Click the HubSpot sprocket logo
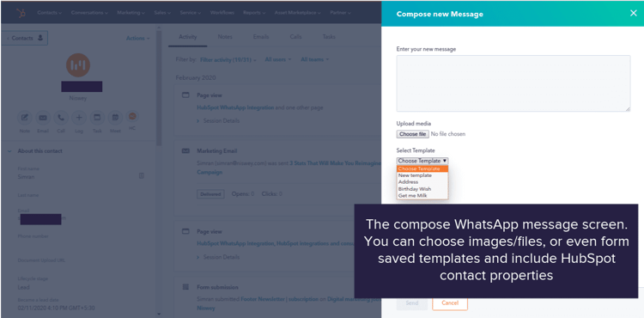This screenshot has width=644, height=318. (x=21, y=13)
